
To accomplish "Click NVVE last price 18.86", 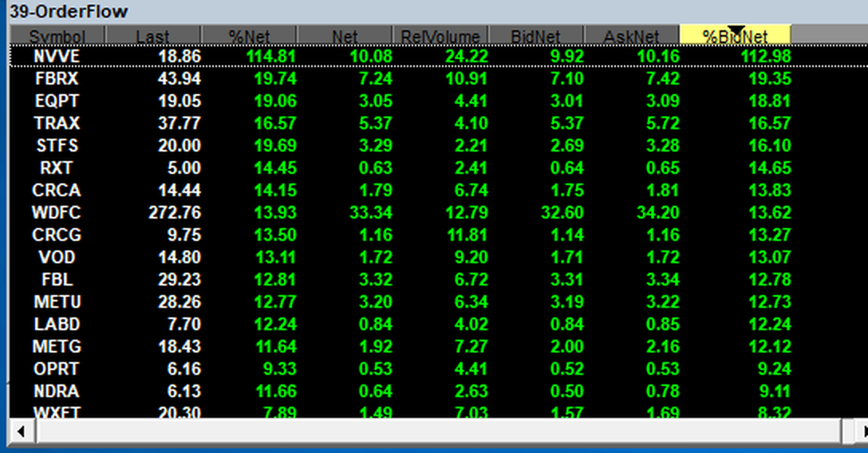I will click(180, 57).
